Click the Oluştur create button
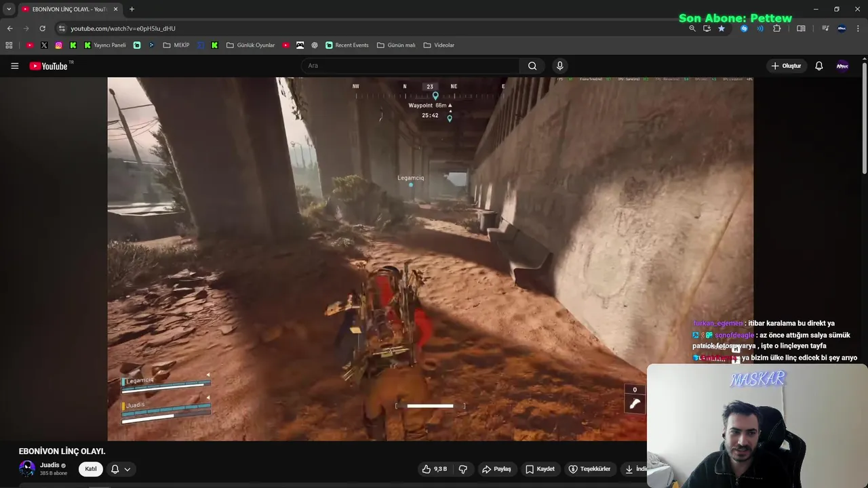The height and width of the screenshot is (488, 868). [787, 66]
